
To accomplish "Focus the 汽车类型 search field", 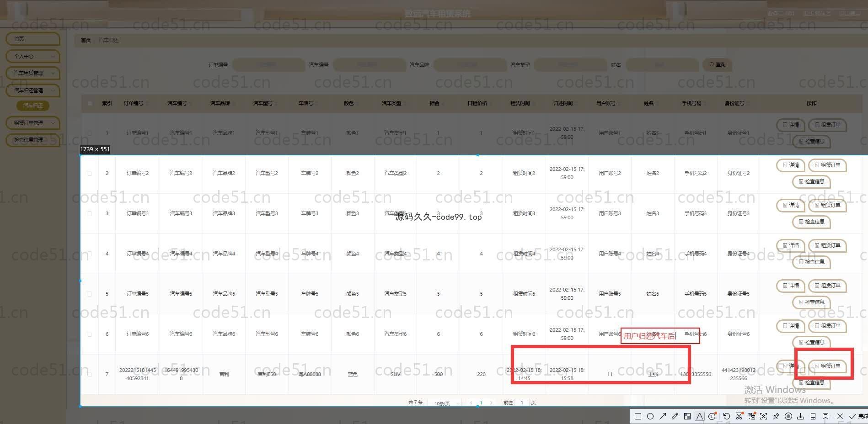I will point(570,65).
